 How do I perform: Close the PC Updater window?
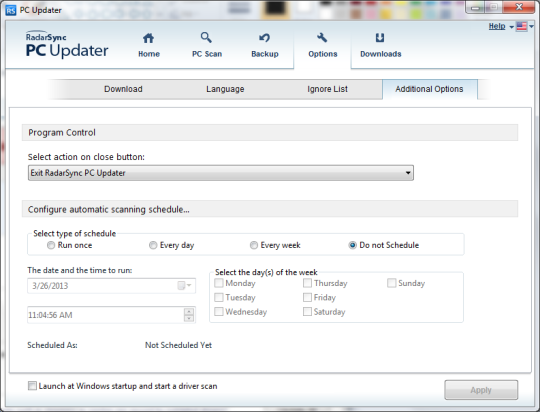[x=519, y=7]
